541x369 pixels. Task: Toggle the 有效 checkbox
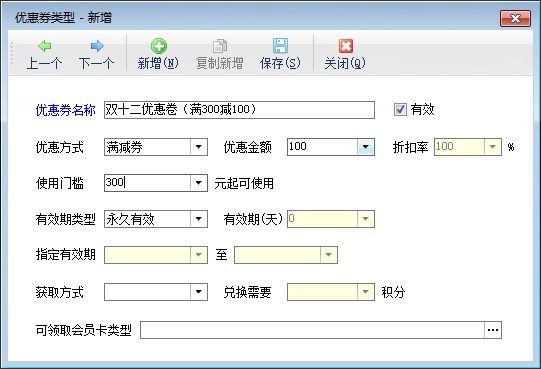pos(400,110)
